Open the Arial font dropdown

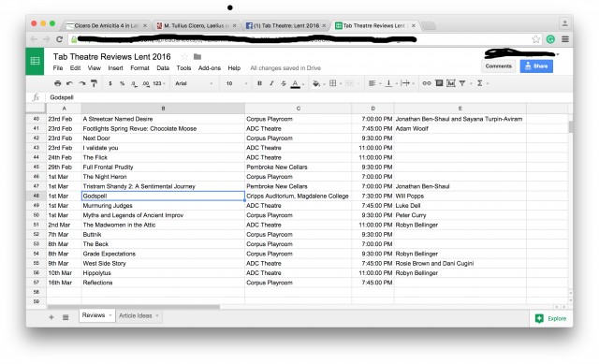pos(194,83)
